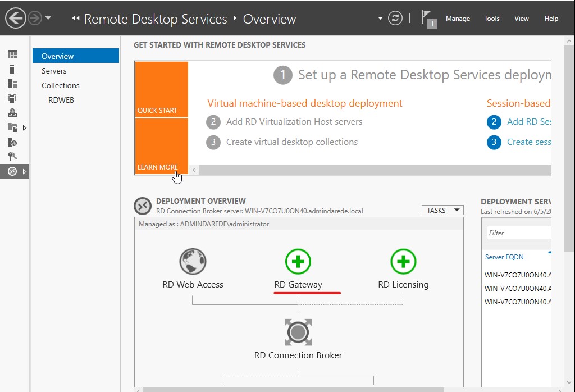Click the RD Web Access globe icon
Viewport: 575px width, 392px height.
click(193, 262)
